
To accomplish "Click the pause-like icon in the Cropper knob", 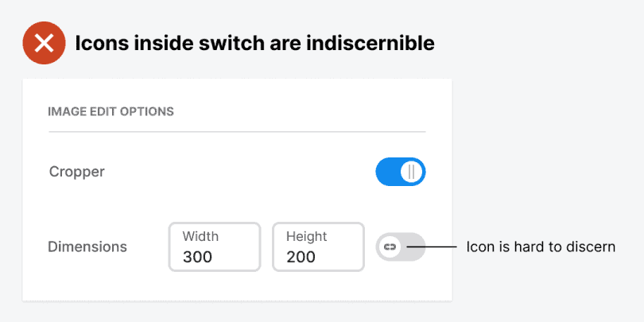I will (x=412, y=172).
